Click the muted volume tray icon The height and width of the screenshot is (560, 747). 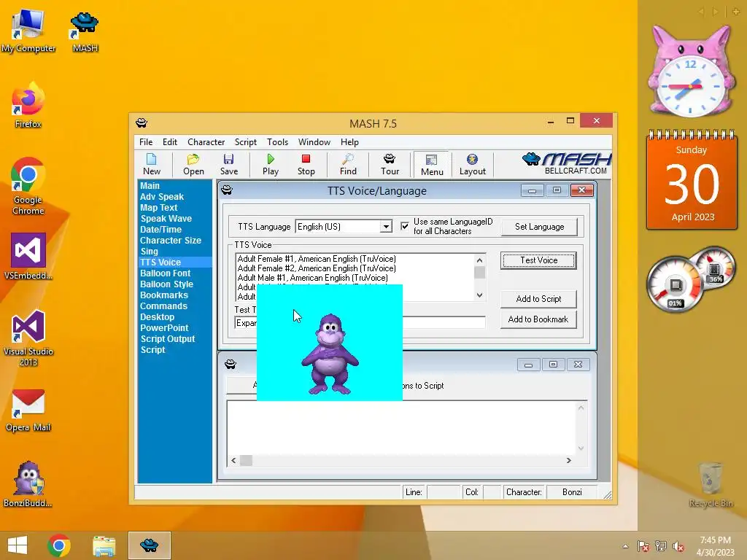coord(678,546)
